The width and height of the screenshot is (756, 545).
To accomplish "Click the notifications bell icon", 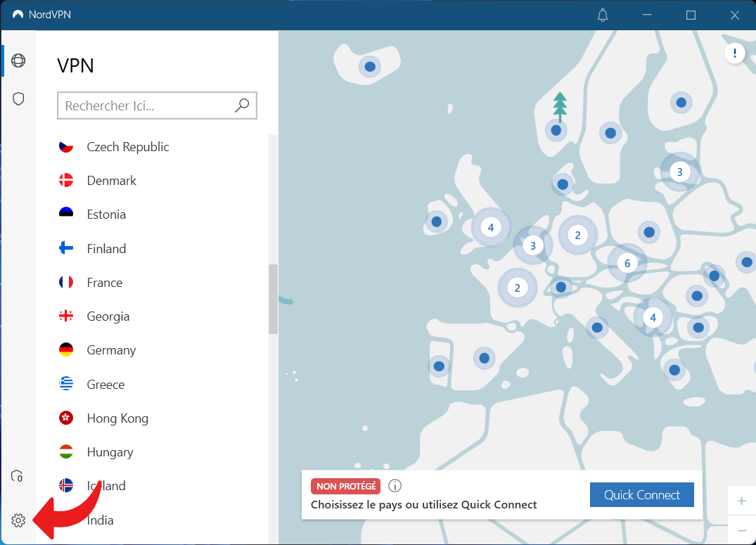I will pos(603,15).
